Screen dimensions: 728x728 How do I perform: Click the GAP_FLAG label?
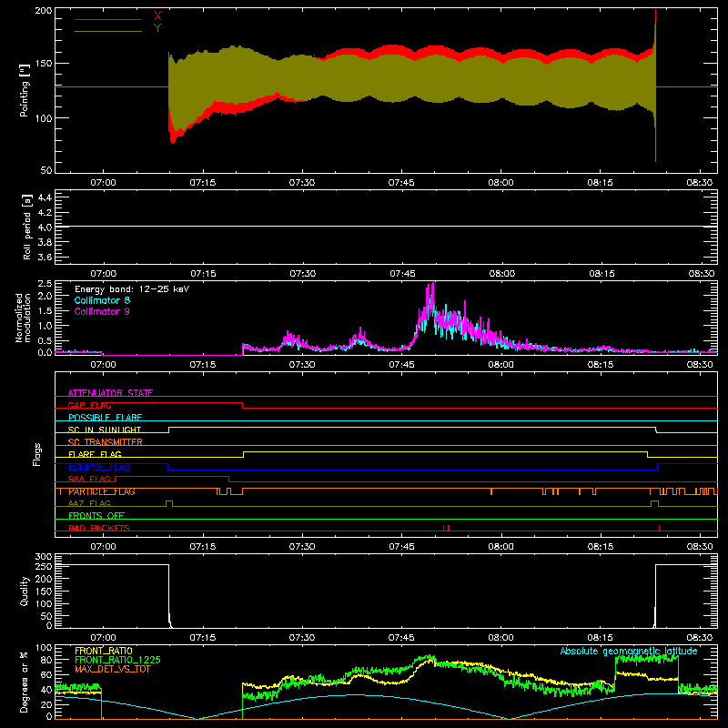pos(89,405)
